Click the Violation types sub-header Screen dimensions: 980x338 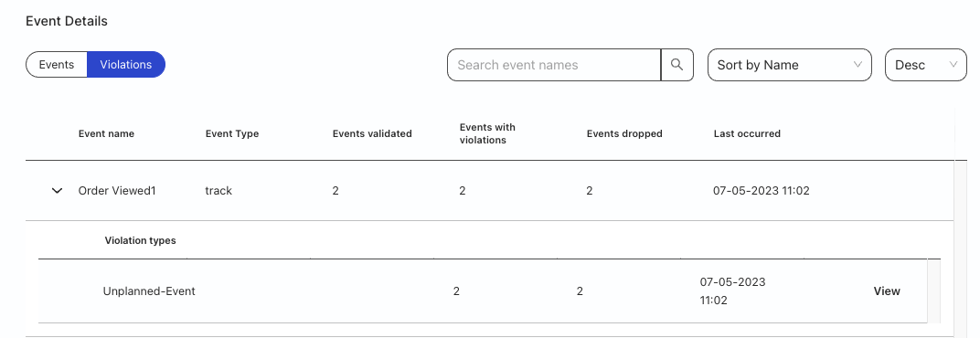pos(140,240)
